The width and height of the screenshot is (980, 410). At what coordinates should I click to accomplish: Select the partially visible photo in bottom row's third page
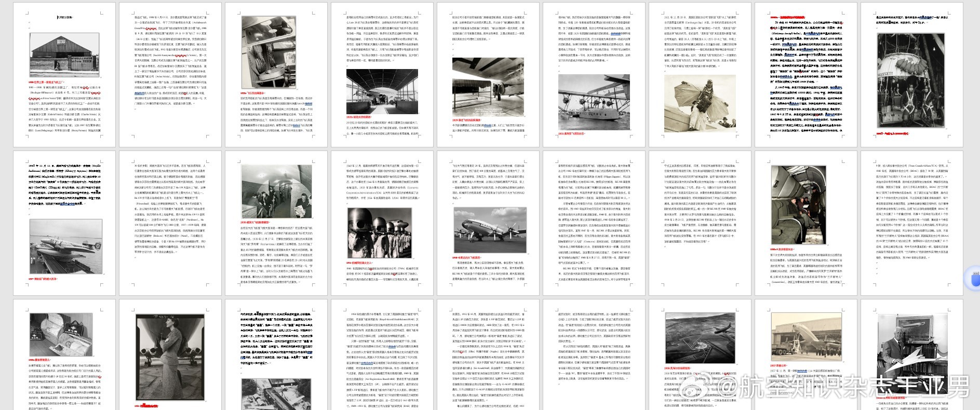click(275, 394)
